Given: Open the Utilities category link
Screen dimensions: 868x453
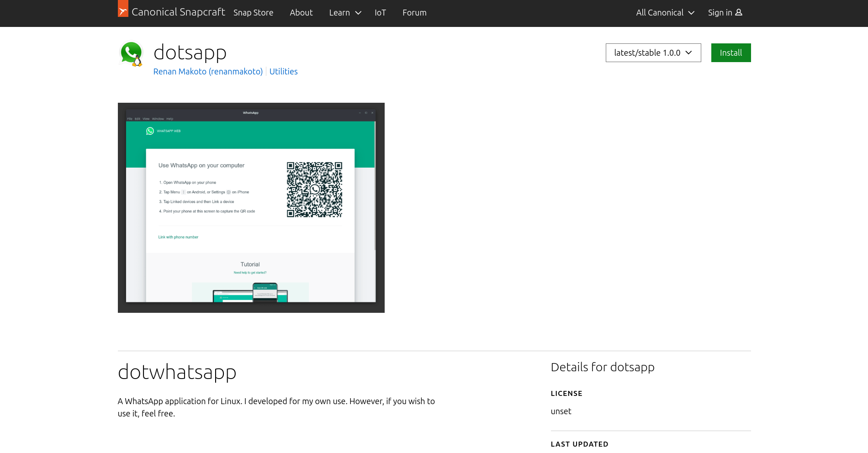Looking at the screenshot, I should 283,72.
